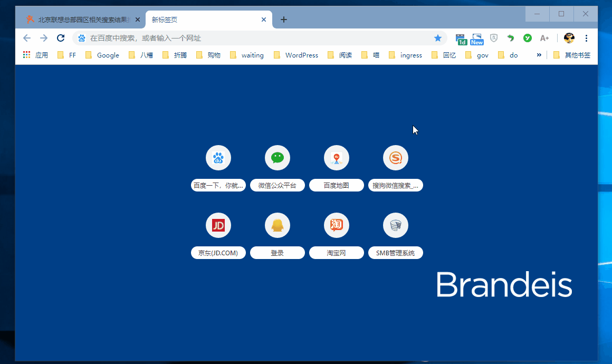The height and width of the screenshot is (364, 612).
Task: Reload the current page
Action: (x=61, y=38)
